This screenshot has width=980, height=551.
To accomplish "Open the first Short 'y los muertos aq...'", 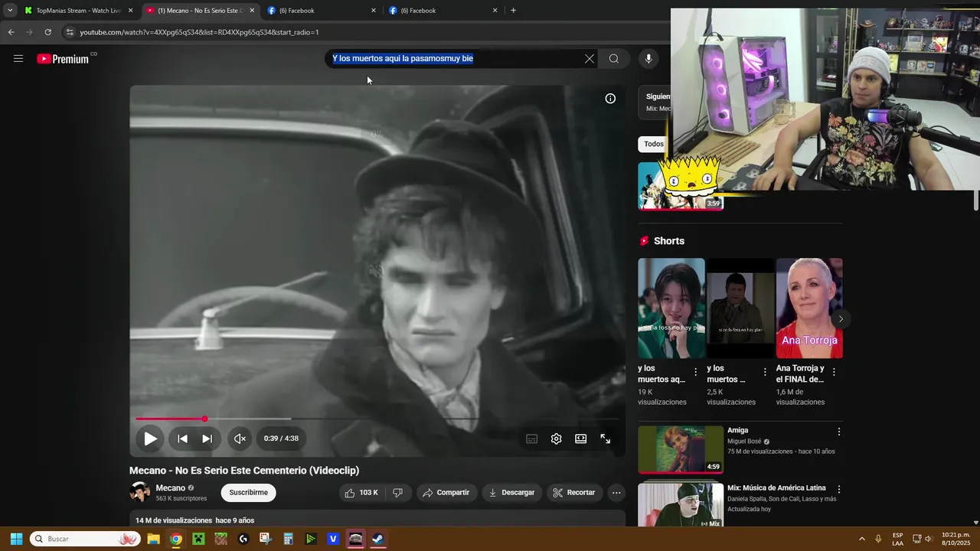I will (671, 308).
